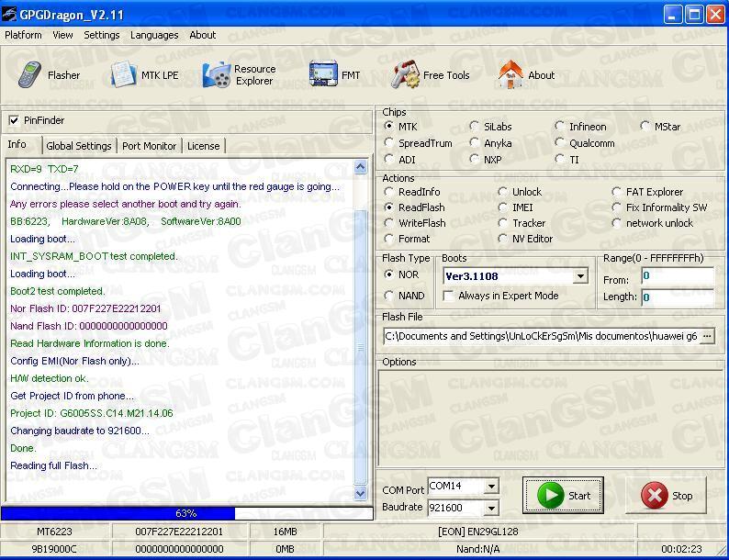
Task: Open the COM Port COM14 dropdown
Action: click(491, 487)
